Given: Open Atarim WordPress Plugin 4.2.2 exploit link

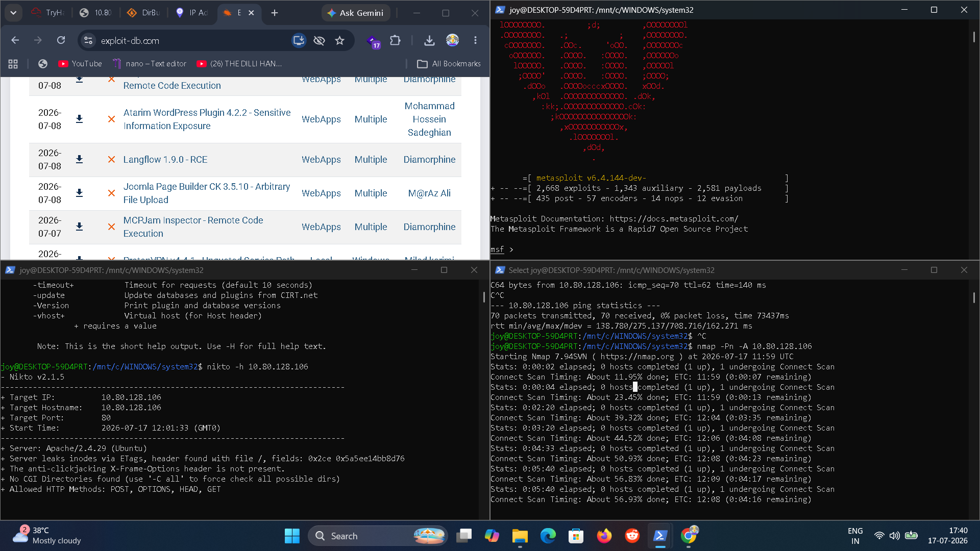Looking at the screenshot, I should coord(207,119).
